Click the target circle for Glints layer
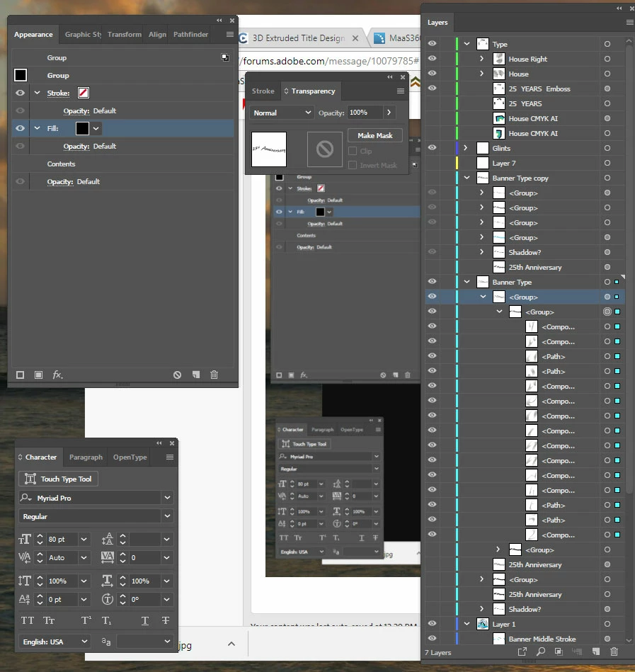Image resolution: width=635 pixels, height=672 pixels. click(607, 148)
